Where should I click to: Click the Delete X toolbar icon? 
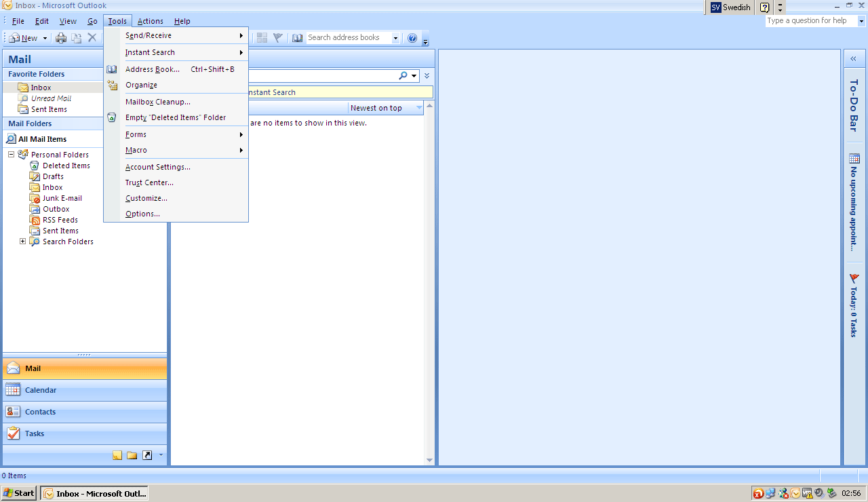[92, 38]
